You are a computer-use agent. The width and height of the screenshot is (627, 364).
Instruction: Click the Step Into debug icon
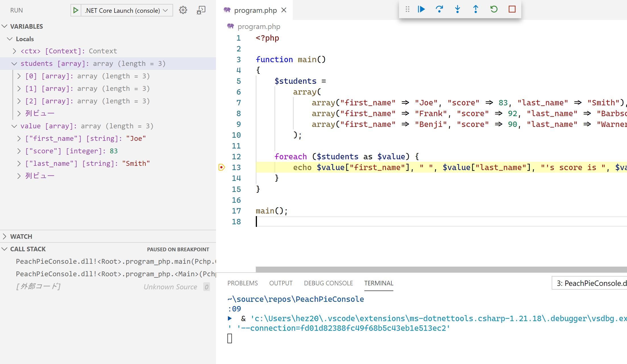[456, 9]
